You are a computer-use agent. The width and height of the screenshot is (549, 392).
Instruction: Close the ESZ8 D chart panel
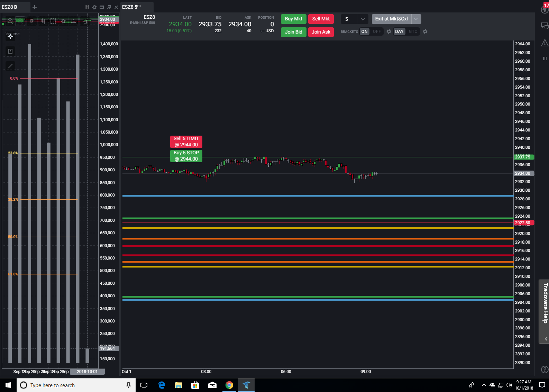click(x=116, y=7)
